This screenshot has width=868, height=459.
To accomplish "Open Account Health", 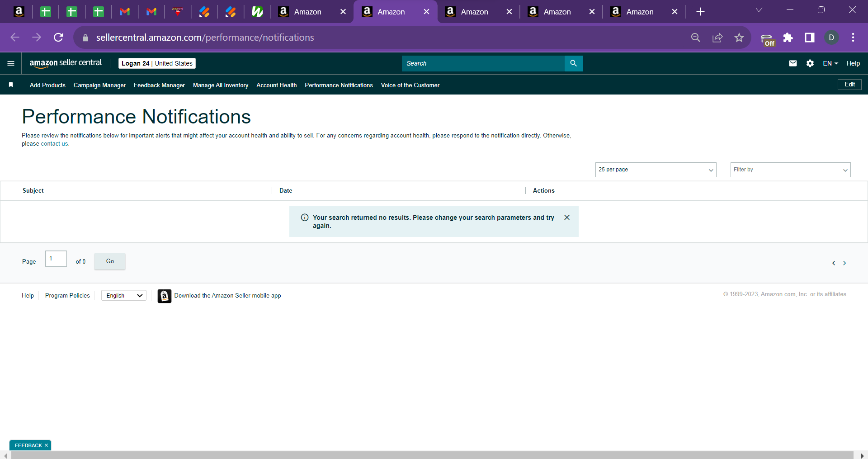I will pyautogui.click(x=276, y=85).
